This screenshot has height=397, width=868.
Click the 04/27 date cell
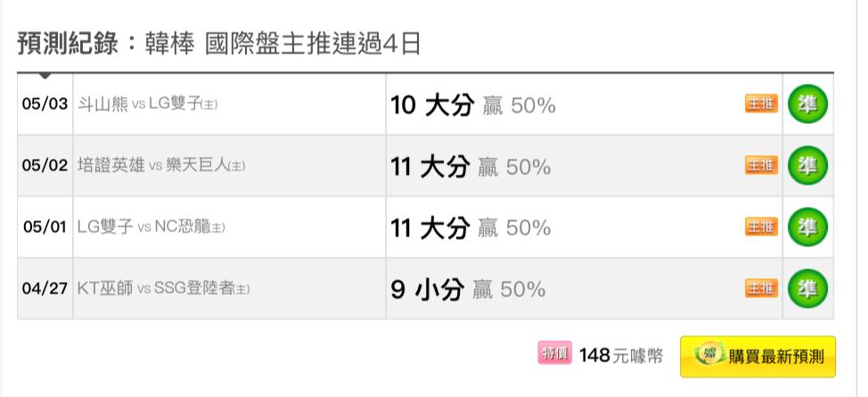(x=45, y=289)
